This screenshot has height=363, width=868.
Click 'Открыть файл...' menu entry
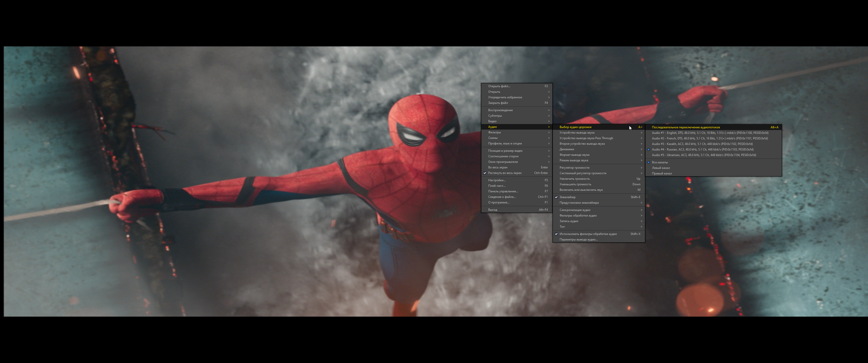[x=499, y=86]
